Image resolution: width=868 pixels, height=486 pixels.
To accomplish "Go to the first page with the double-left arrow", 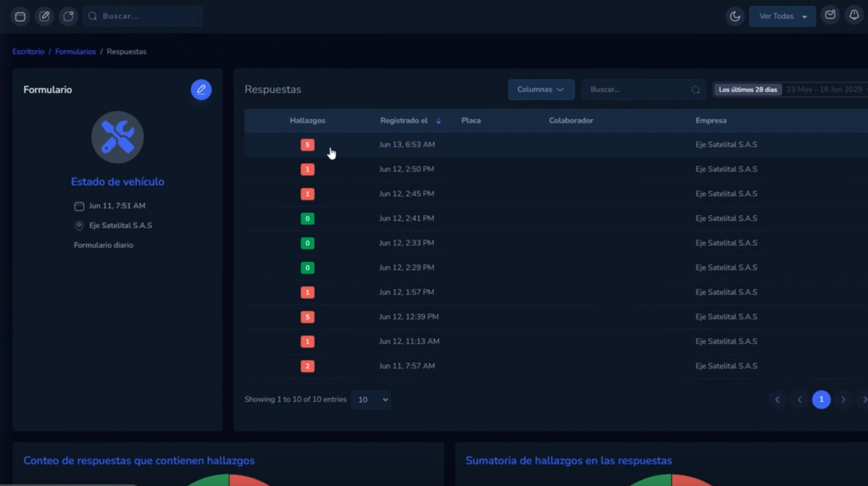I will [x=777, y=400].
